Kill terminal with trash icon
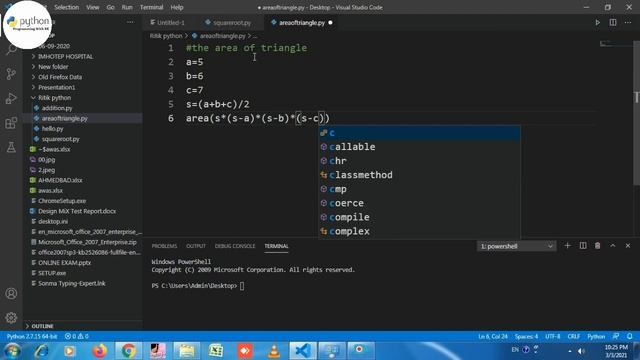The width and height of the screenshot is (640, 360). (598, 246)
